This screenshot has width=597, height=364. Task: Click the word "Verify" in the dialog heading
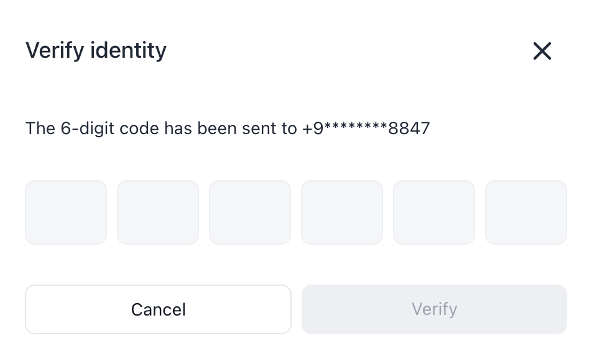(55, 50)
